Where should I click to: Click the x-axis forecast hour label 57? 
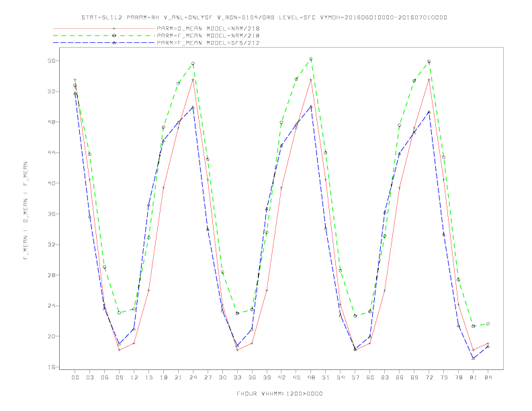(355, 377)
